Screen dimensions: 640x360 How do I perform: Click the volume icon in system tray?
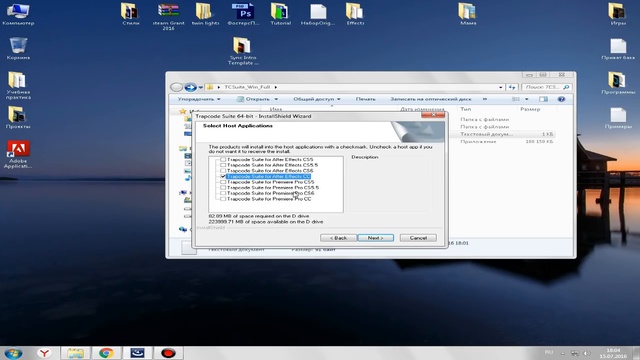(x=587, y=353)
